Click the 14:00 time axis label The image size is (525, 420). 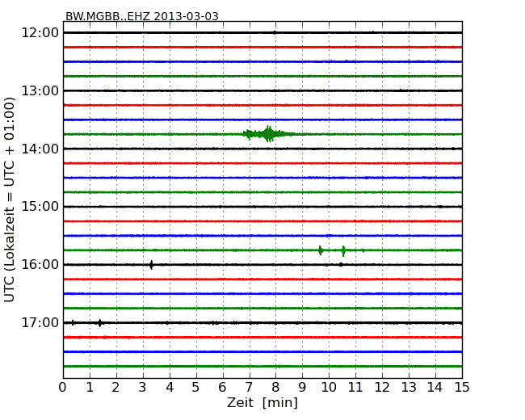(40, 149)
